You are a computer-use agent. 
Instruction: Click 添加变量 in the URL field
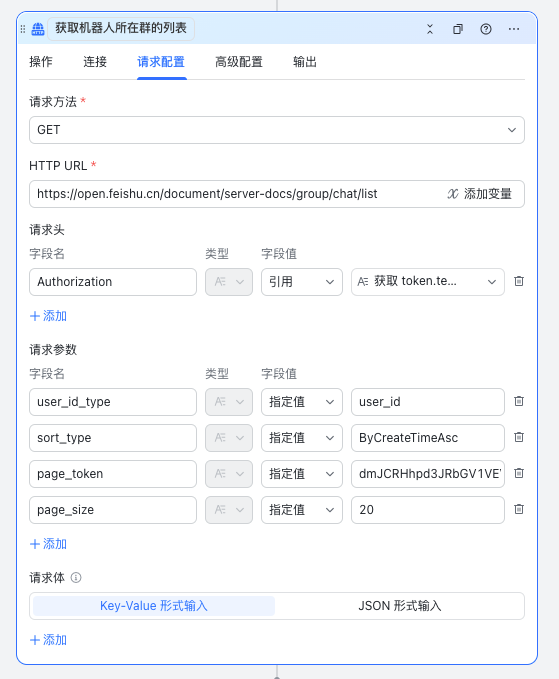coord(480,194)
